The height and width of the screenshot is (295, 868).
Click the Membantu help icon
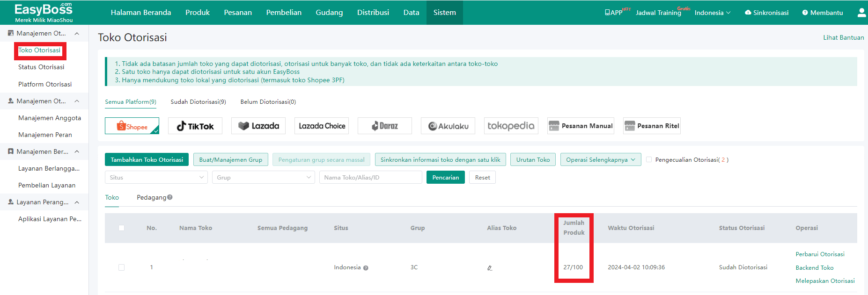pos(805,13)
